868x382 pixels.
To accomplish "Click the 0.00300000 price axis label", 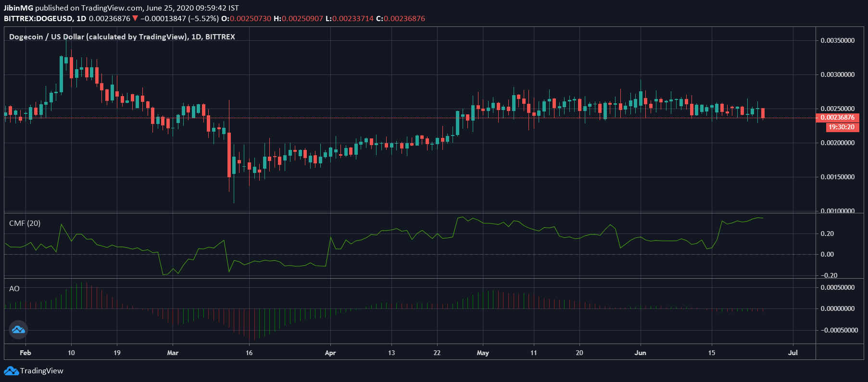I will click(838, 74).
